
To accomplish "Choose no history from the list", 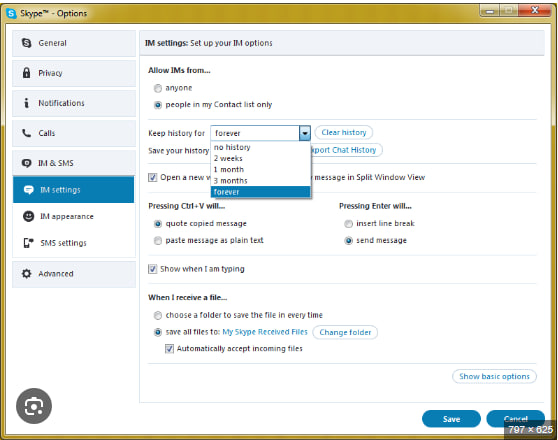I will (x=260, y=147).
